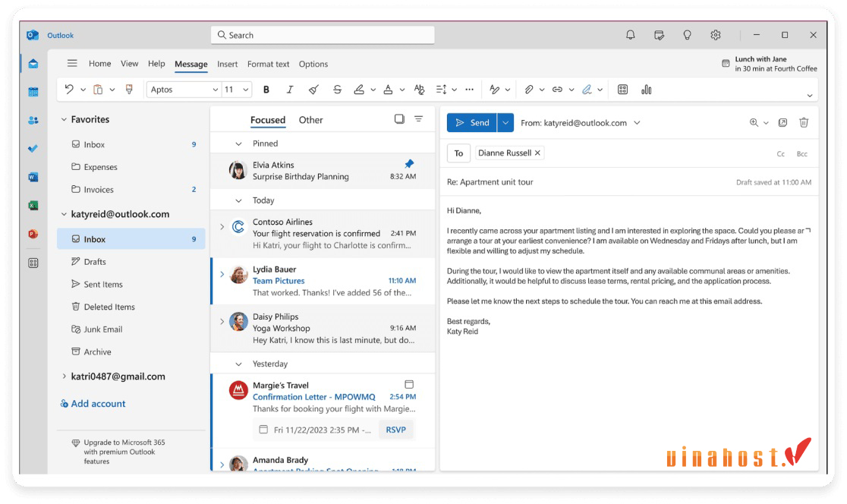
Task: Open the My Day icon in title bar
Action: (659, 35)
